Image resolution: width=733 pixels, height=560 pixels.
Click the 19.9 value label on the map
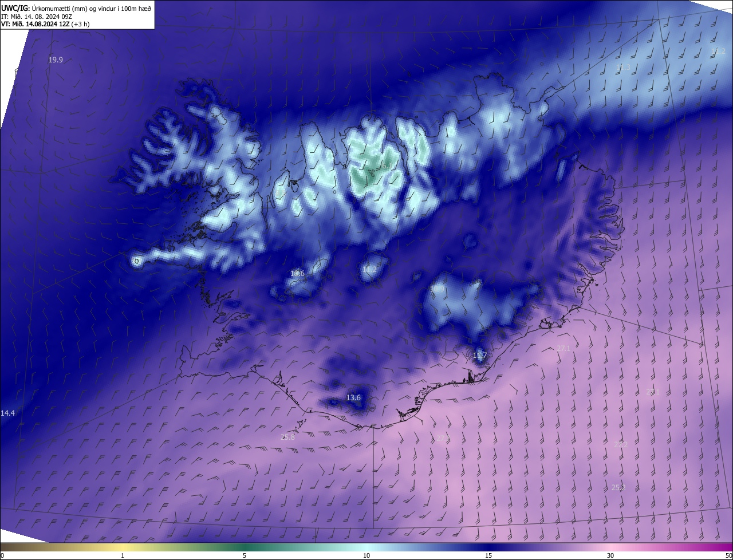[56, 60]
